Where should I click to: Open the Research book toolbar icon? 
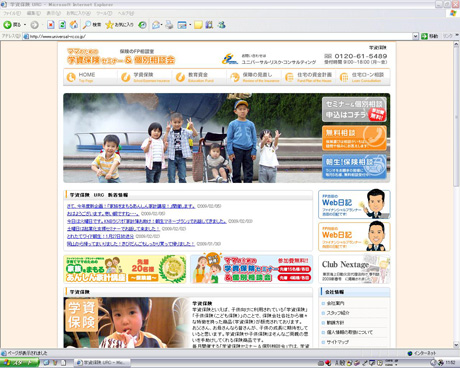pos(209,25)
